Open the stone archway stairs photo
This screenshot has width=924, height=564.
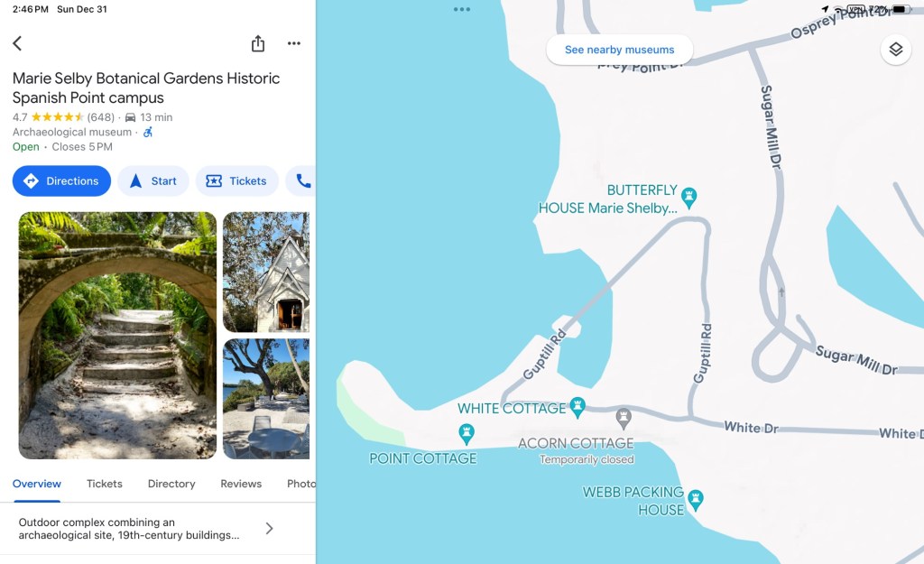pyautogui.click(x=117, y=336)
